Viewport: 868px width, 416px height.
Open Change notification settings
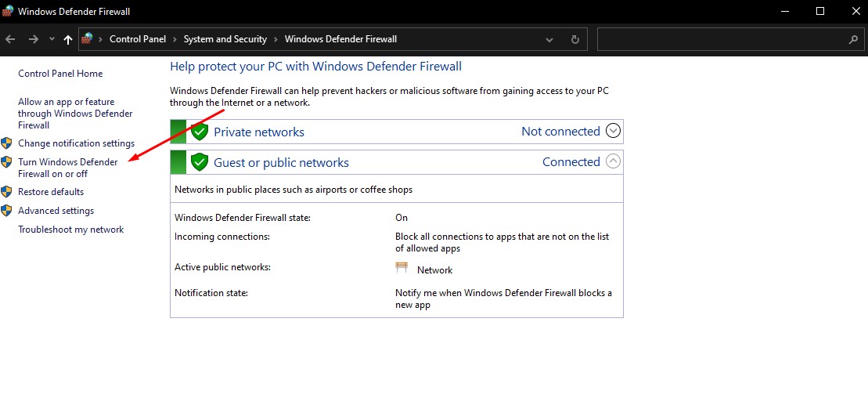(77, 143)
